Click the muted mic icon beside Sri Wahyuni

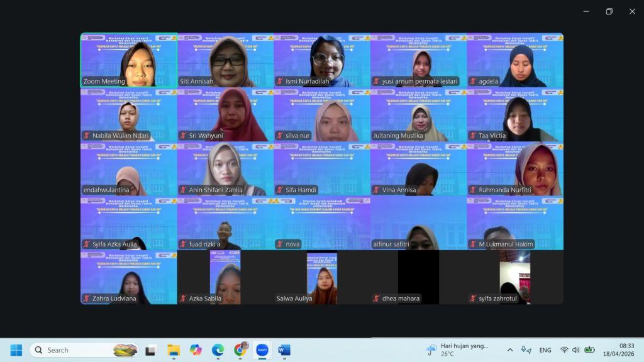click(184, 136)
